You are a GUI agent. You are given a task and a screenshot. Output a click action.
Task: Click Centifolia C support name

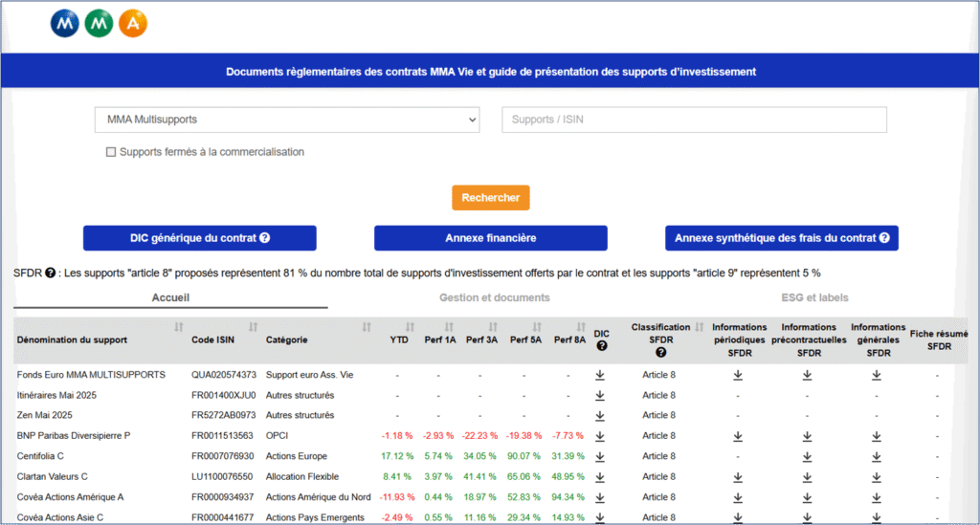point(40,456)
